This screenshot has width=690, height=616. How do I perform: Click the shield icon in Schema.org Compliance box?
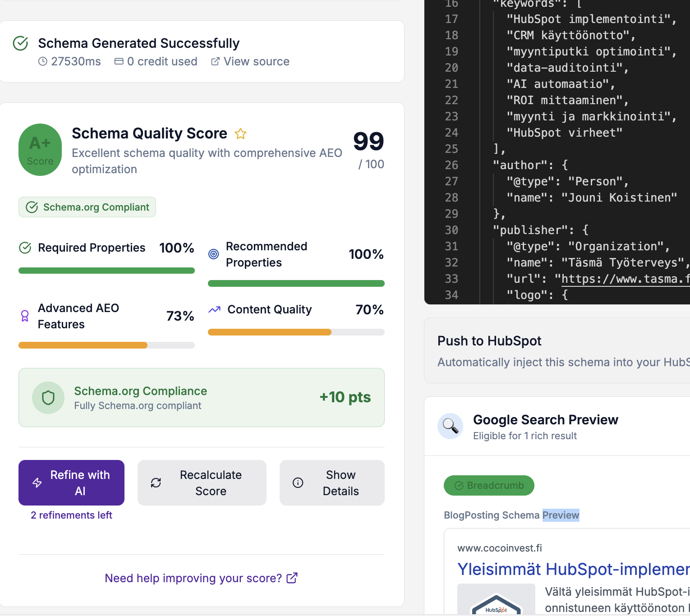pyautogui.click(x=48, y=398)
